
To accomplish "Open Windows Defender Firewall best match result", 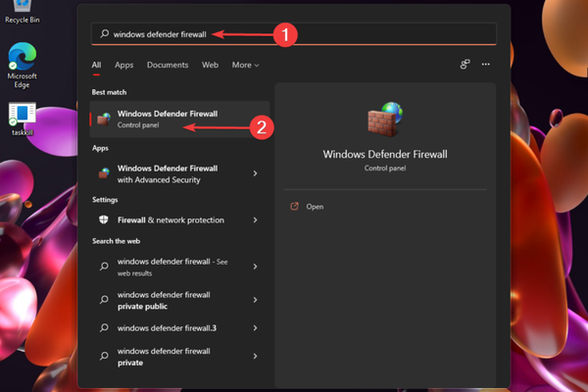I will 167,120.
